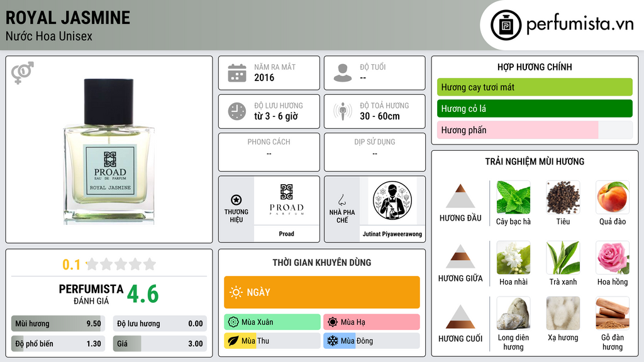Screen dimensions: 644x362
Task: Select the Cây bạc hà mint note image
Action: tap(513, 197)
